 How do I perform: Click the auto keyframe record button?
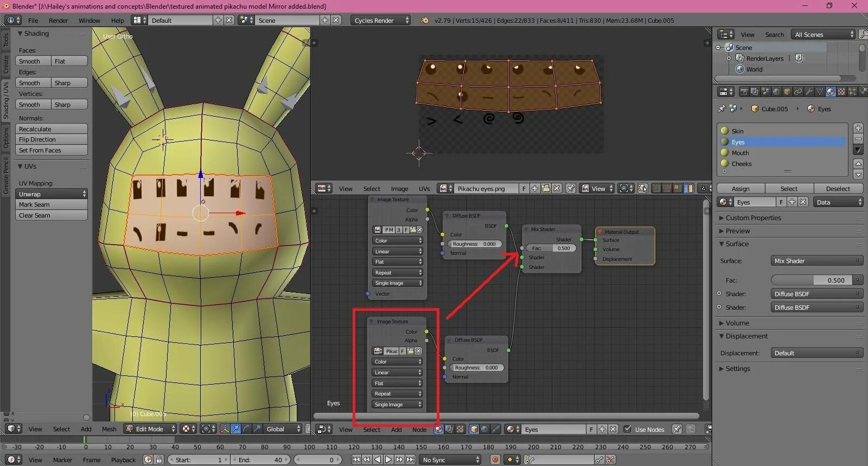coord(495,459)
